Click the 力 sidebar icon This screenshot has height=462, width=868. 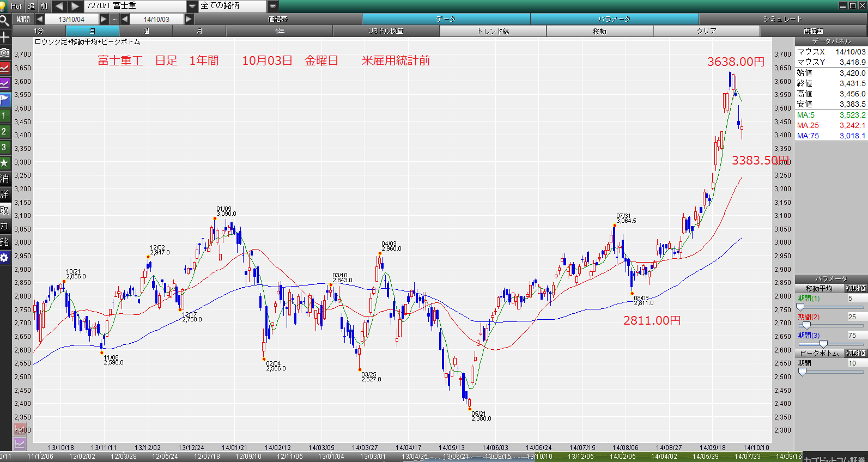[x=5, y=226]
